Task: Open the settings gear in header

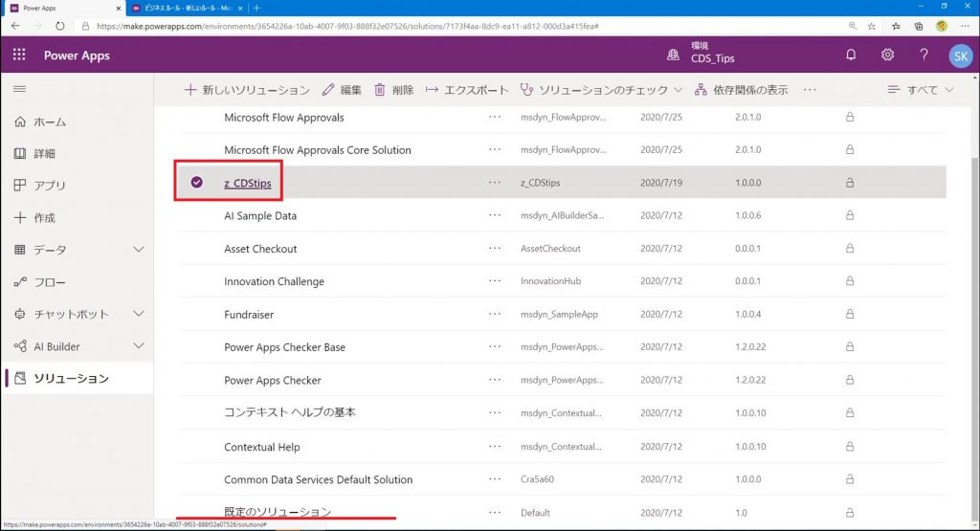Action: coord(887,55)
